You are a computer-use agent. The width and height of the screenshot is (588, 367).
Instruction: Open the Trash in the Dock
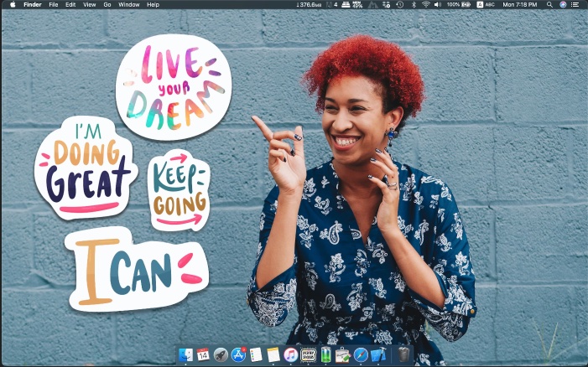[x=403, y=354]
